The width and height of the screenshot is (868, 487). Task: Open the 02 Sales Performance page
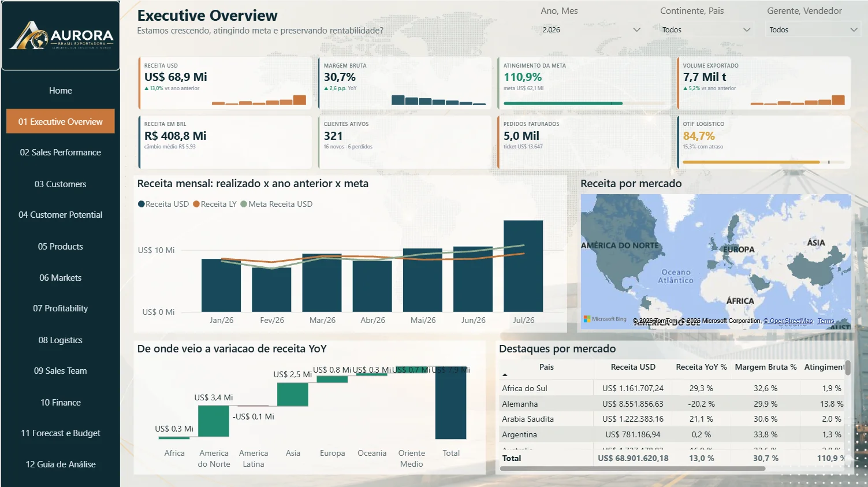(61, 153)
